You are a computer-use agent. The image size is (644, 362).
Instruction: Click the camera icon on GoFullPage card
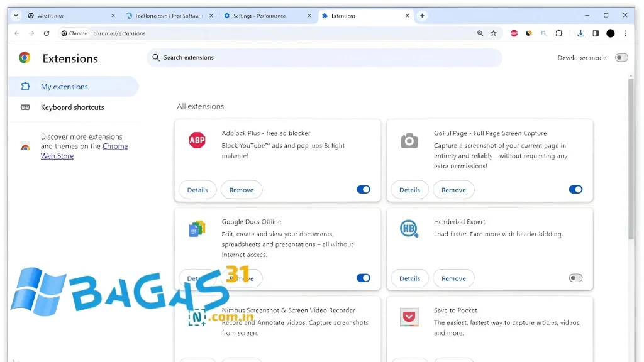[x=409, y=140]
